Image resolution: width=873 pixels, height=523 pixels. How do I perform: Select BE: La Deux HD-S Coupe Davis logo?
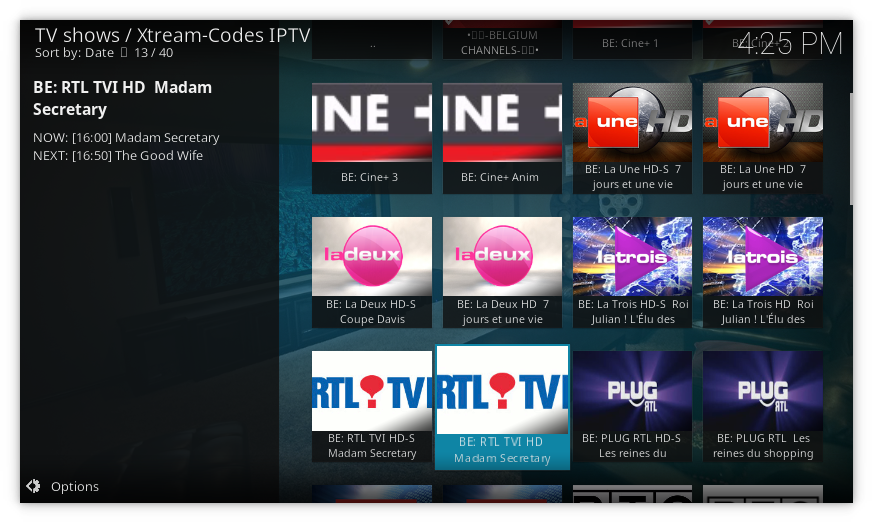(372, 256)
